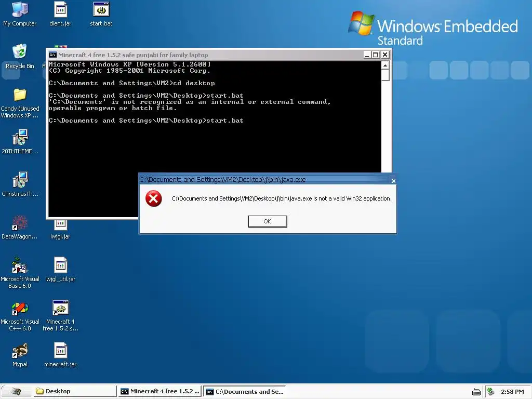Click the network tray icon beside clock
Image resolution: width=532 pixels, height=399 pixels.
coord(490,392)
